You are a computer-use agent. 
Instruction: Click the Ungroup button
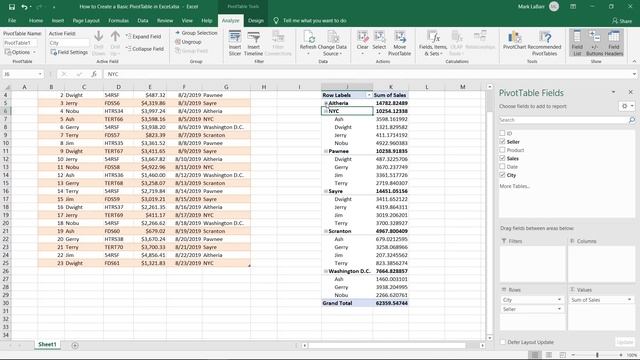[x=188, y=42]
